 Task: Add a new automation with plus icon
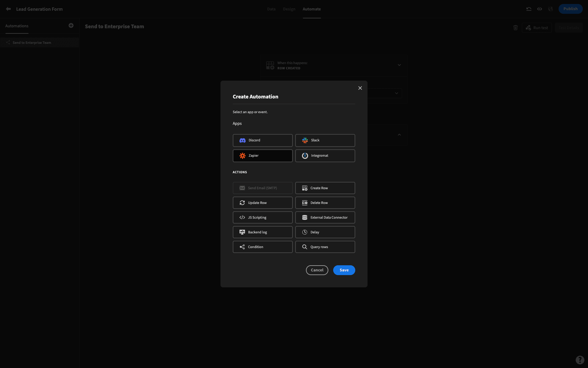tap(71, 25)
